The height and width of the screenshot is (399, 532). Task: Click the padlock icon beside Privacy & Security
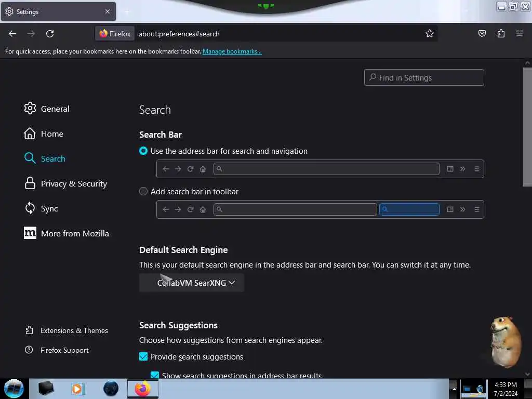tap(30, 183)
